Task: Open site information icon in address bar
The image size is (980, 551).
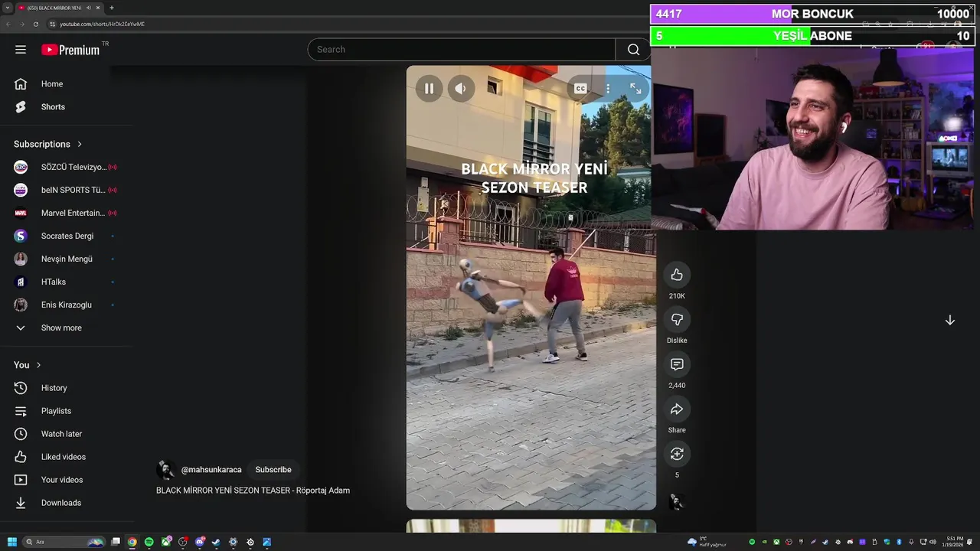Action: click(x=52, y=24)
